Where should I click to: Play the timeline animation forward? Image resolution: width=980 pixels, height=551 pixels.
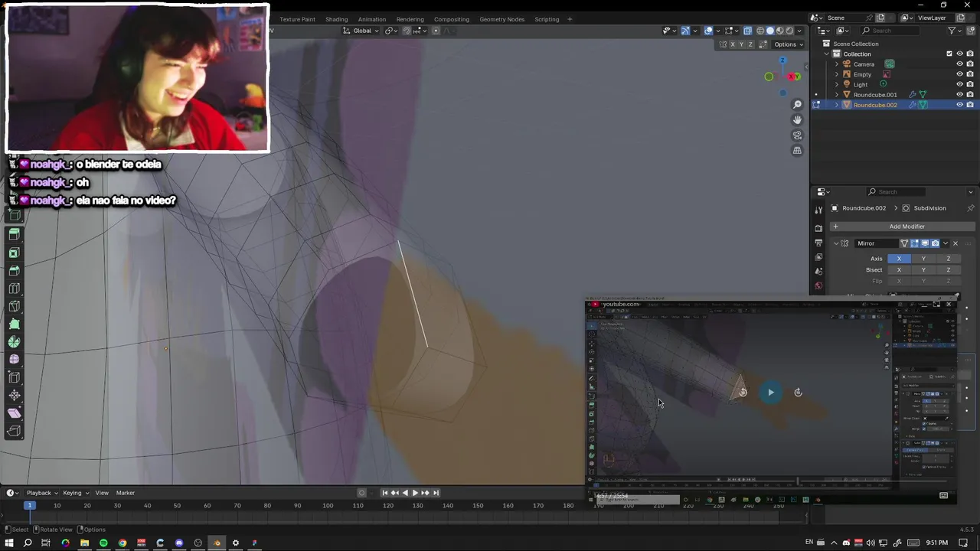pos(415,493)
